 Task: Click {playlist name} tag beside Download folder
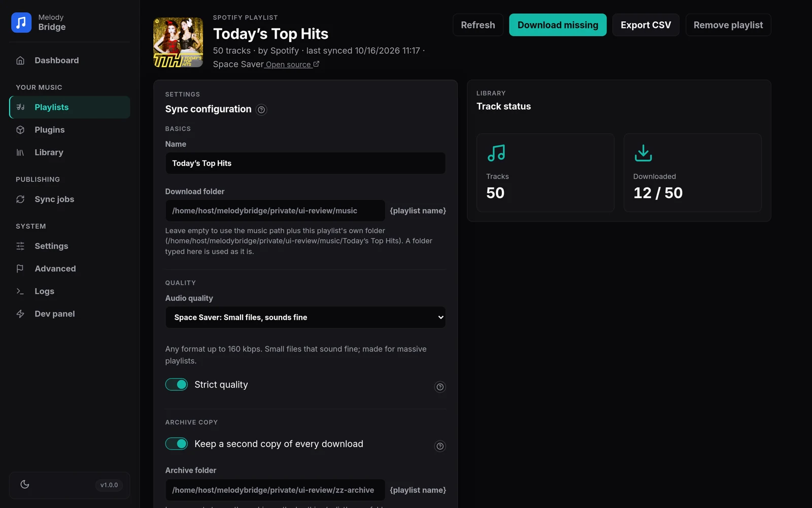pos(418,210)
